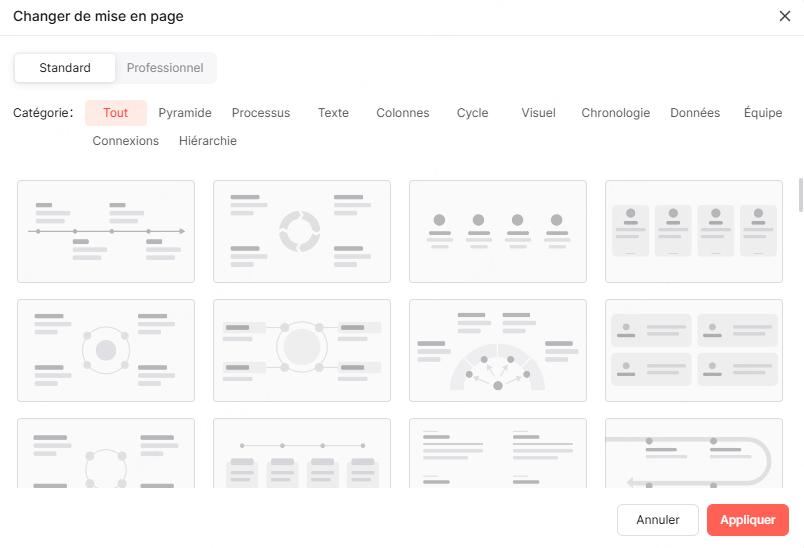Click the Appliquer button

point(747,520)
